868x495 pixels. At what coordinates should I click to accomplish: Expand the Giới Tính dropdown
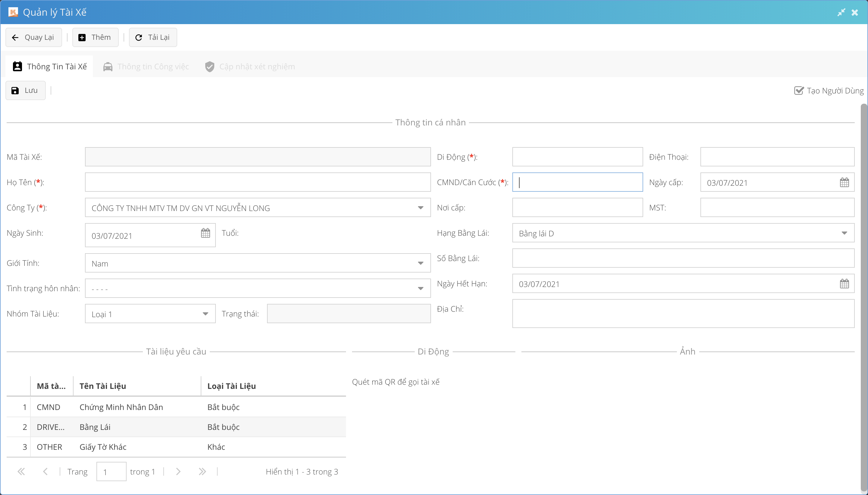420,263
